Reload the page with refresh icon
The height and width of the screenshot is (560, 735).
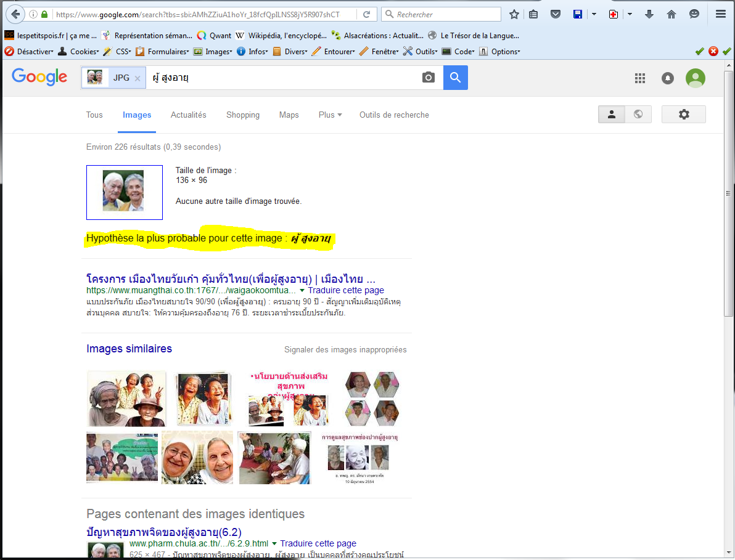367,14
